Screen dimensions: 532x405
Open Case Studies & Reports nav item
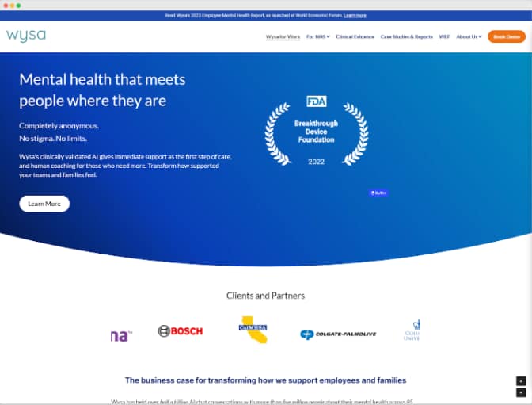(x=406, y=36)
